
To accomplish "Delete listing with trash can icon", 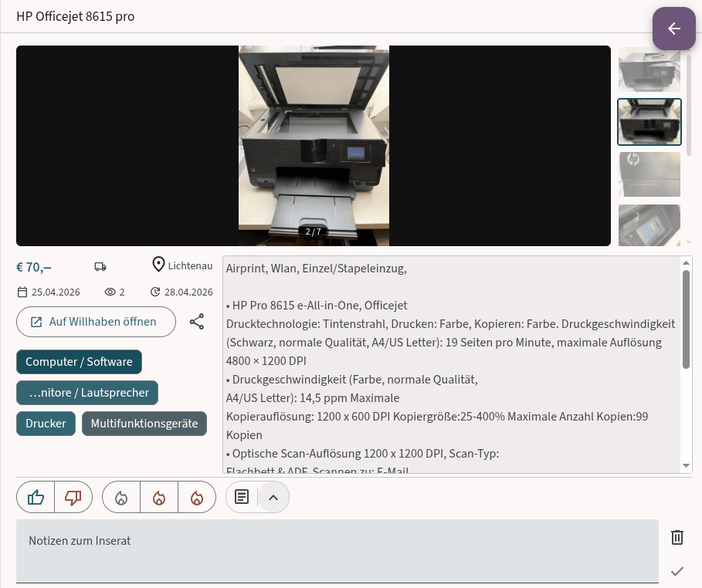I will (677, 537).
